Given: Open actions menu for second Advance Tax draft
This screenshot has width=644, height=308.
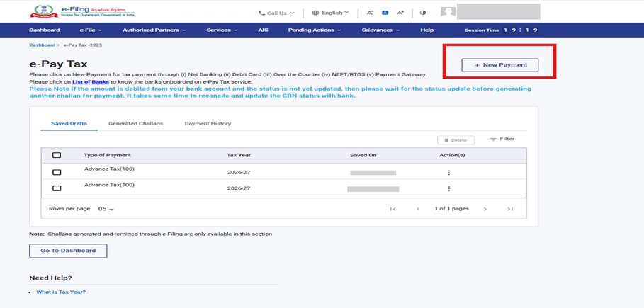Looking at the screenshot, I should coord(448,189).
